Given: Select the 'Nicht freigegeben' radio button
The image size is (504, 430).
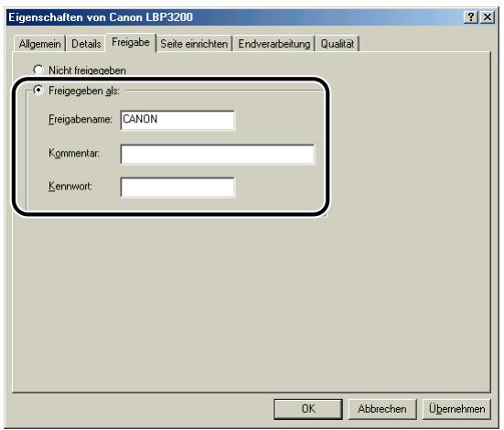Looking at the screenshot, I should click(38, 70).
